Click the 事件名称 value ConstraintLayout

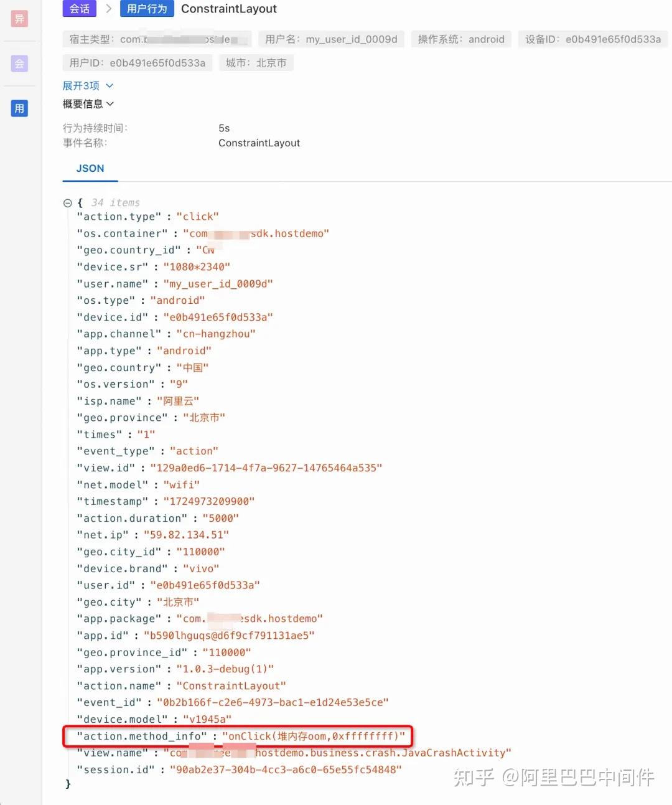[x=259, y=143]
